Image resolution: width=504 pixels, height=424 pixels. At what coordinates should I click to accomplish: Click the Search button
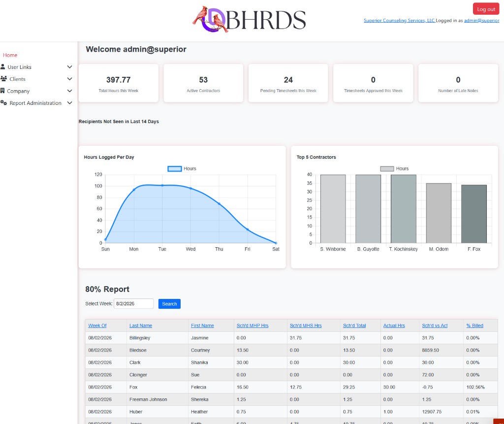(x=169, y=304)
